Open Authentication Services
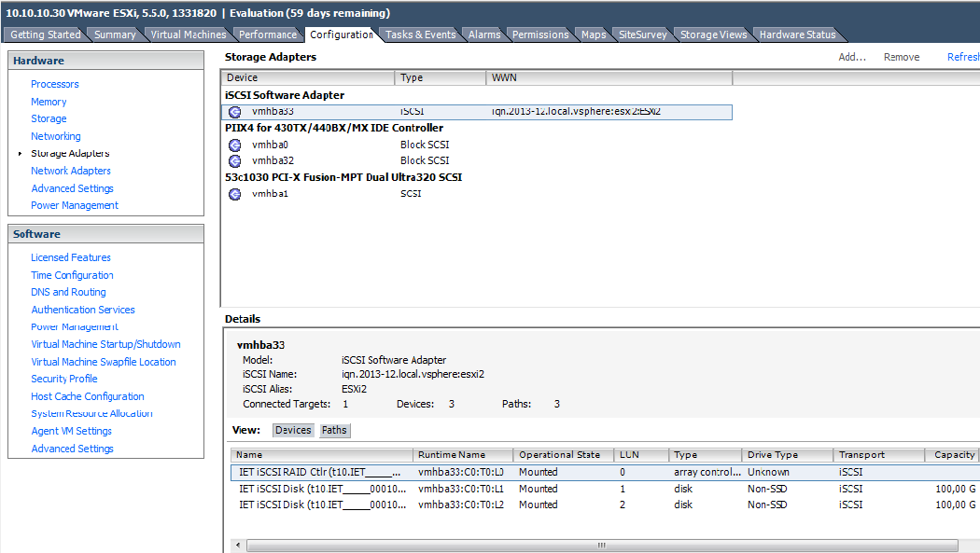 [83, 310]
